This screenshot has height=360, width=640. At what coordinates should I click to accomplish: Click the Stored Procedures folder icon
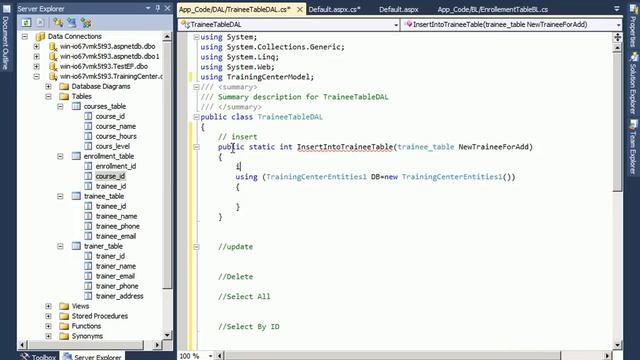point(64,316)
